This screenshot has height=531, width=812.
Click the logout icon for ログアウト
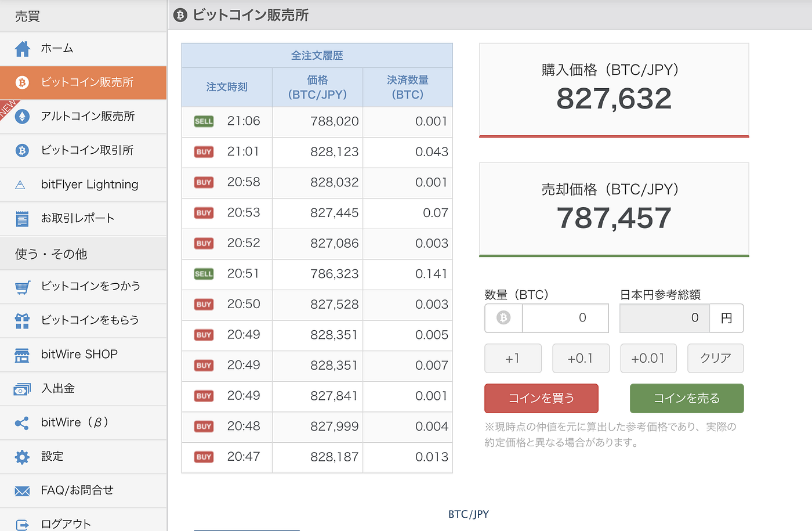22,525
